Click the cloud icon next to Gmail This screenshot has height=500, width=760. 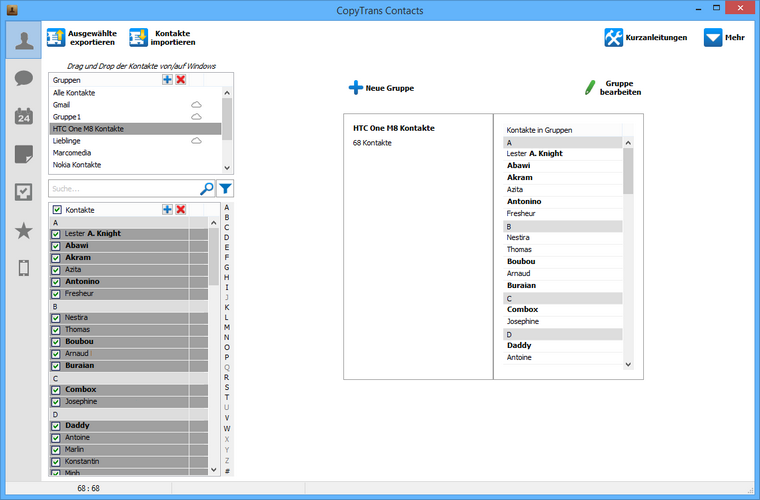(196, 105)
